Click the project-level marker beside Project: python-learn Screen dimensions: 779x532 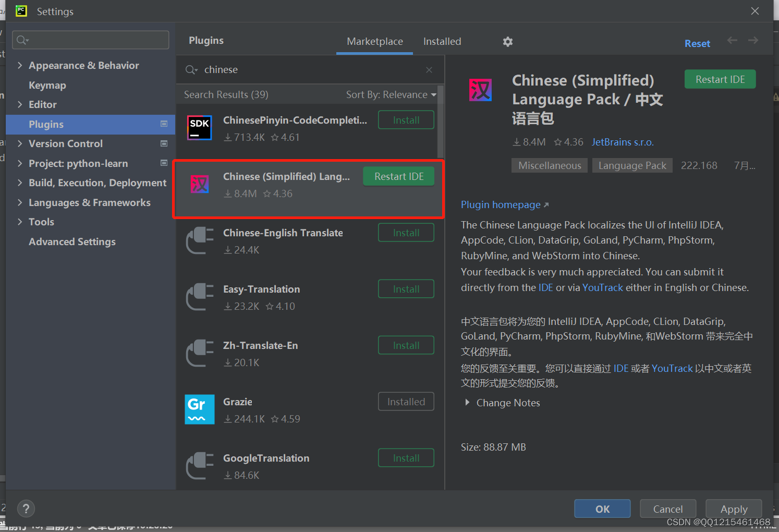click(164, 163)
